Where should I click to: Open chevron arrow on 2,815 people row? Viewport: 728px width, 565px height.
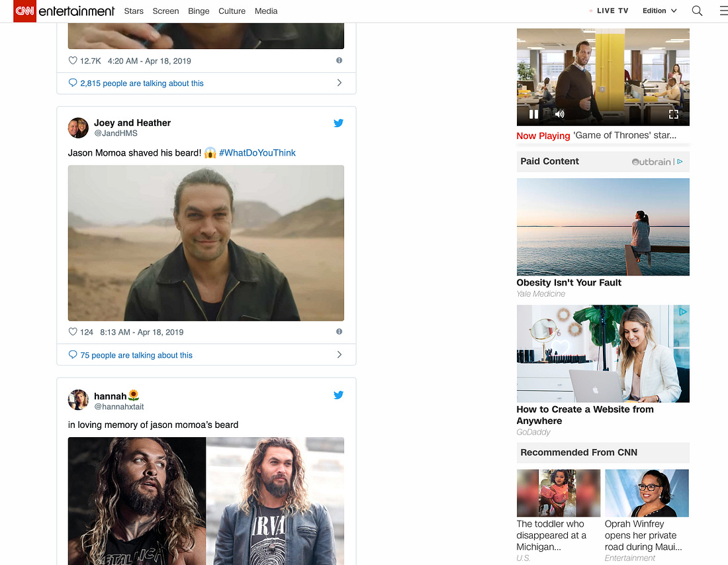pyautogui.click(x=340, y=83)
